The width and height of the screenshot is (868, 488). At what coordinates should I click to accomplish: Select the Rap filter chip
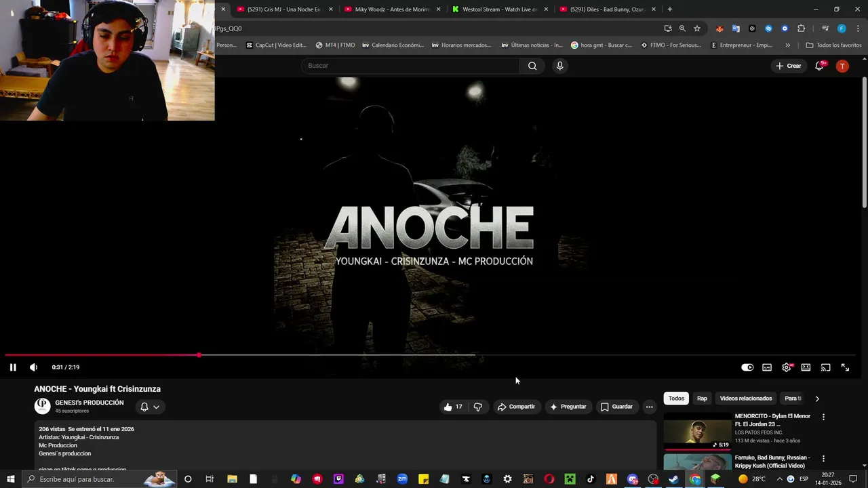(702, 399)
